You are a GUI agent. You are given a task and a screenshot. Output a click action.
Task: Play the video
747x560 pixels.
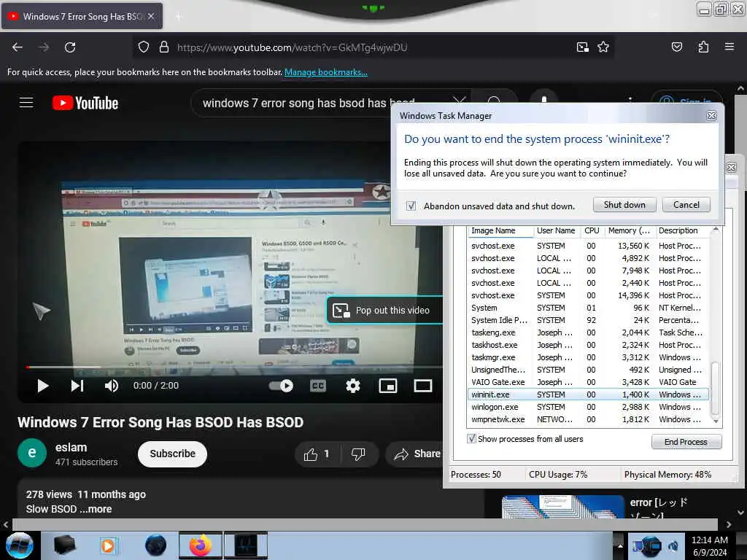point(43,386)
